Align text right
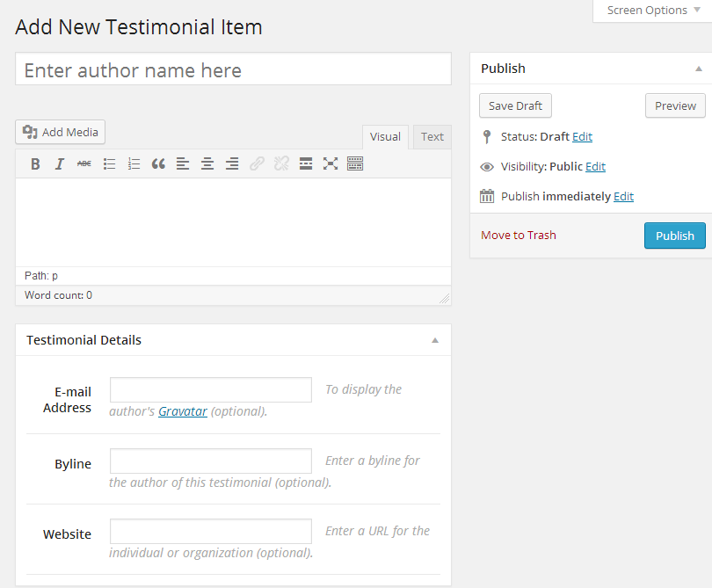 tap(232, 163)
